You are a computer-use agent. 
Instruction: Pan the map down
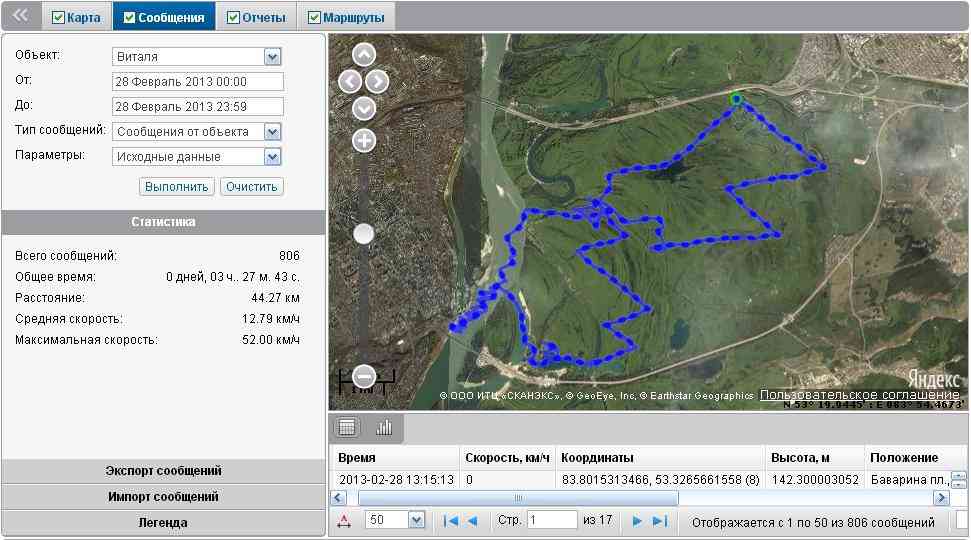click(x=364, y=108)
